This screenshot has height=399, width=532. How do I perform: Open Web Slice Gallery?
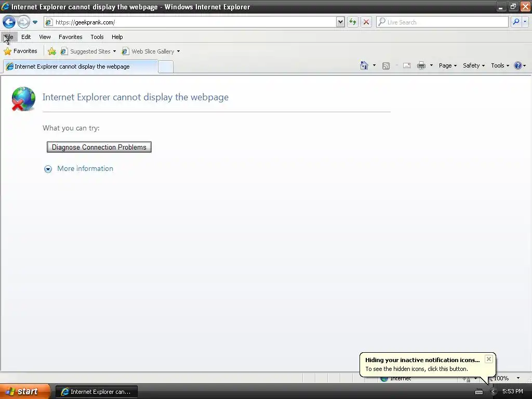pyautogui.click(x=149, y=51)
